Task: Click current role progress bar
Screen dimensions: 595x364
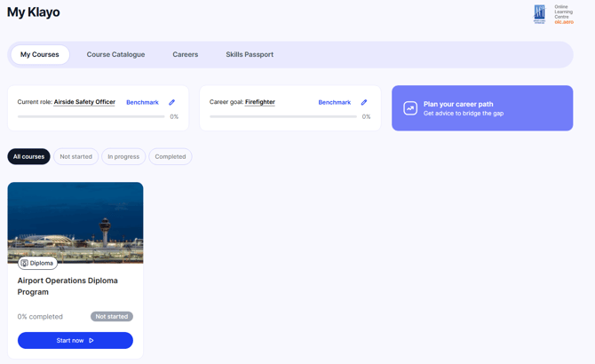Action: coord(91,117)
